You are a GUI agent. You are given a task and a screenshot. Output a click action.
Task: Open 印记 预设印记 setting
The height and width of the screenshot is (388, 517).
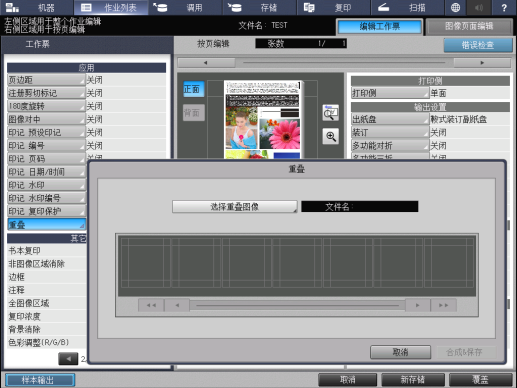click(46, 132)
